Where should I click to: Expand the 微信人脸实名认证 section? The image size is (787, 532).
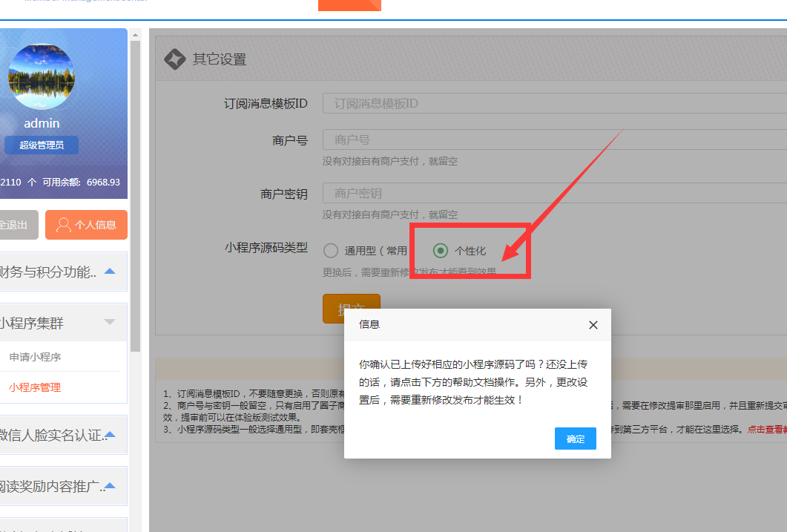110,435
